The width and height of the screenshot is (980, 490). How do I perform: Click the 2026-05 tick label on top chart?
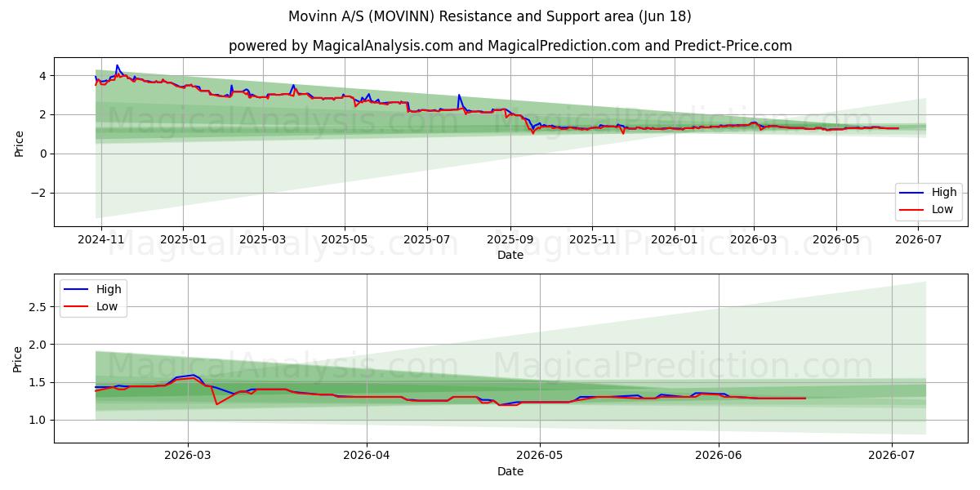click(x=835, y=241)
